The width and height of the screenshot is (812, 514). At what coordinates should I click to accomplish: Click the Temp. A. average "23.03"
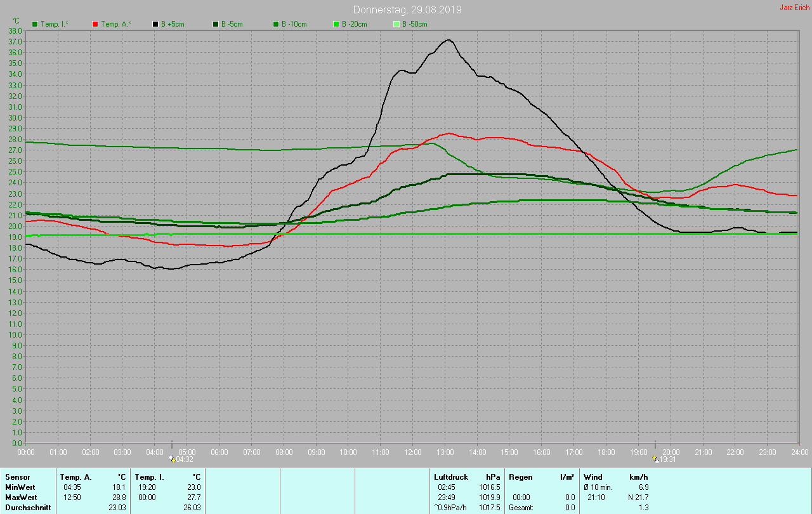(x=117, y=508)
